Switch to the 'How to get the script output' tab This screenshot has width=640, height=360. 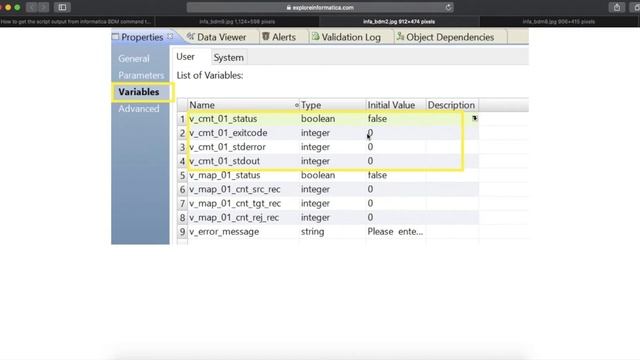click(x=77, y=21)
